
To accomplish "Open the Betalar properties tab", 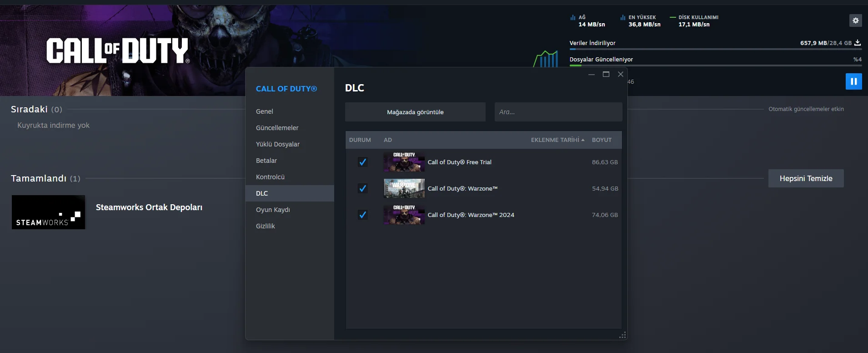I will [290, 161].
